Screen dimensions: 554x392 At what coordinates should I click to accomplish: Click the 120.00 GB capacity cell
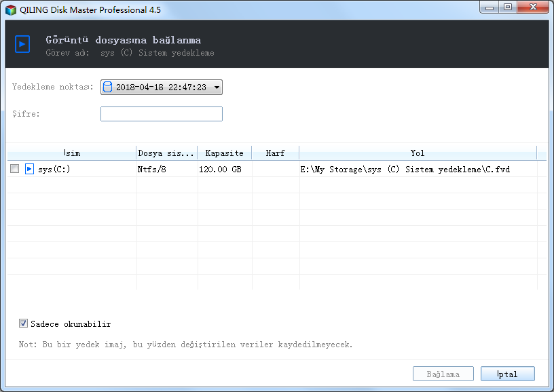pyautogui.click(x=220, y=170)
